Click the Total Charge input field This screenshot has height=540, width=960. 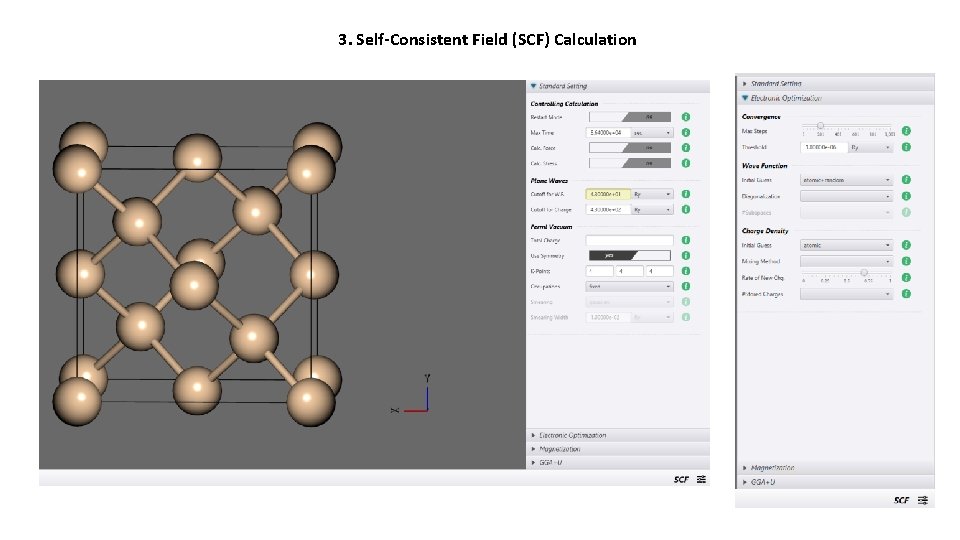click(x=629, y=240)
